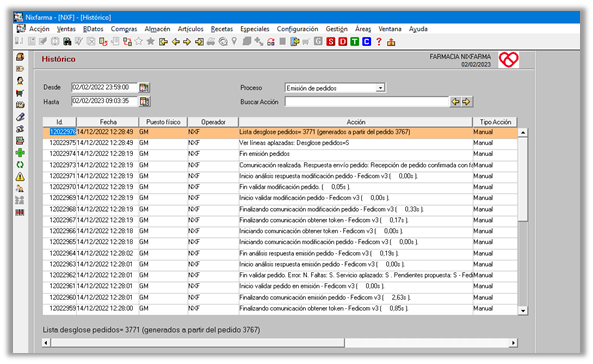Open the Ayuda menu
The height and width of the screenshot is (364, 593).
pyautogui.click(x=418, y=29)
